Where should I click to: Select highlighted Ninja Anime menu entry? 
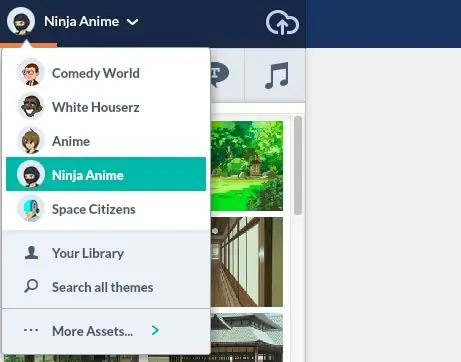point(106,174)
